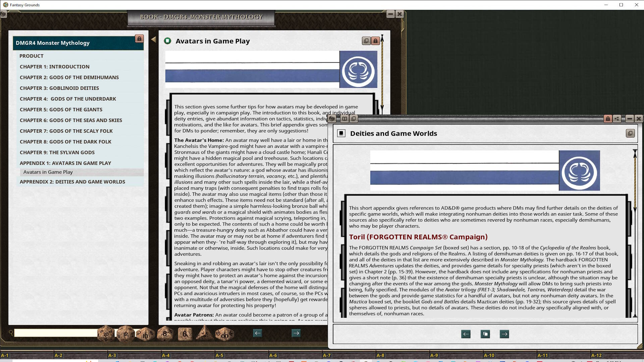Select hotkey slot A-5
This screenshot has height=362, width=644.
241,355
